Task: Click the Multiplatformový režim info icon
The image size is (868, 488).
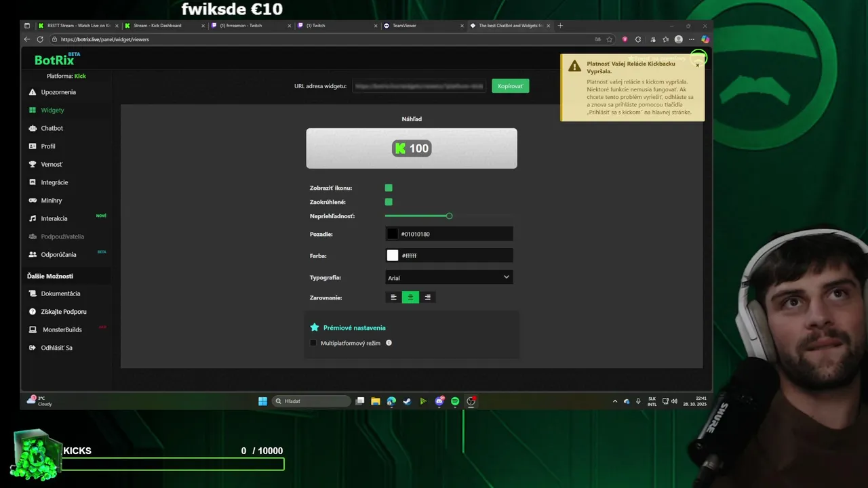Action: tap(389, 343)
